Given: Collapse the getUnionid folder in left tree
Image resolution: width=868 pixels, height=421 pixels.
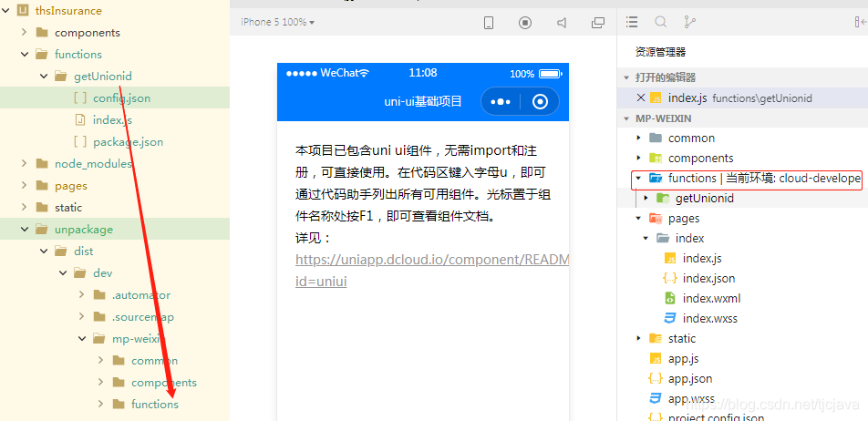Looking at the screenshot, I should pyautogui.click(x=44, y=76).
